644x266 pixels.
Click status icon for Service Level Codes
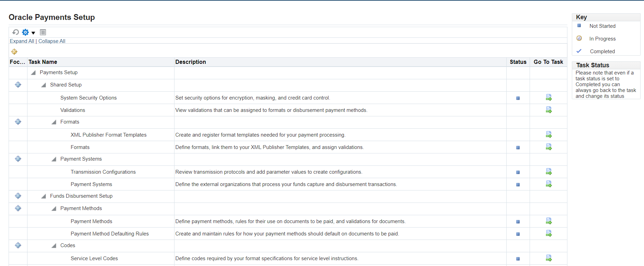(x=518, y=259)
